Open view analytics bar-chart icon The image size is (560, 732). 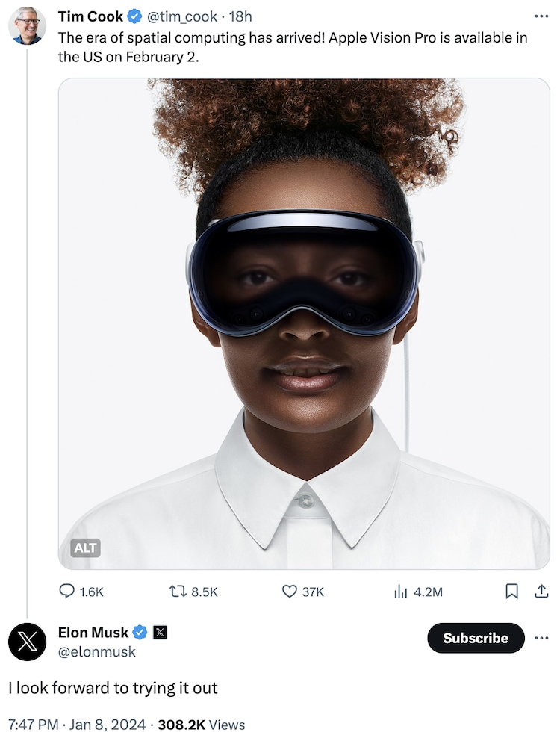coord(400,591)
